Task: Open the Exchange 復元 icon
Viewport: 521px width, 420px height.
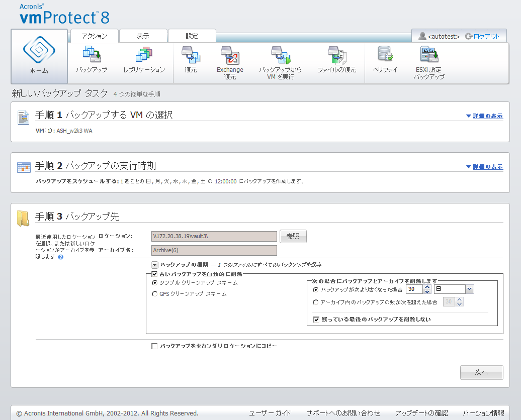Action: [x=230, y=55]
